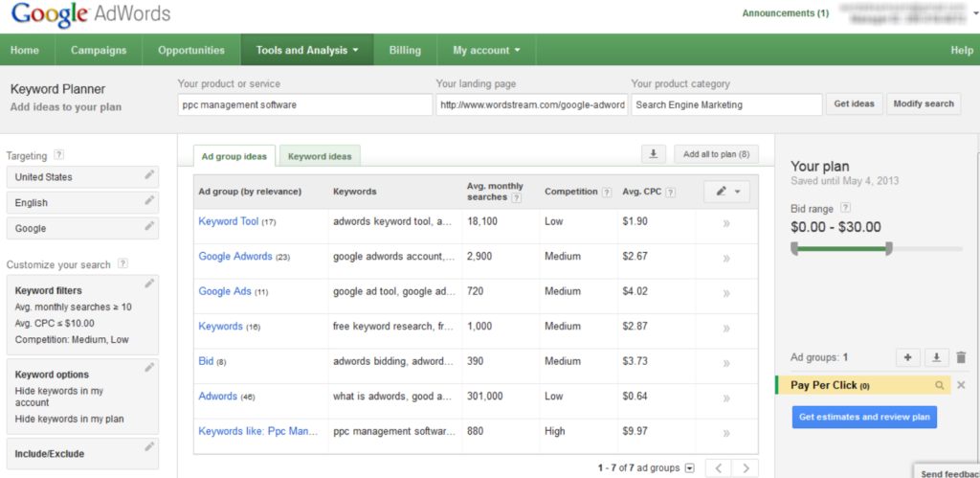This screenshot has height=478, width=980.
Task: Add Bid ad group to plan
Action: [x=726, y=363]
